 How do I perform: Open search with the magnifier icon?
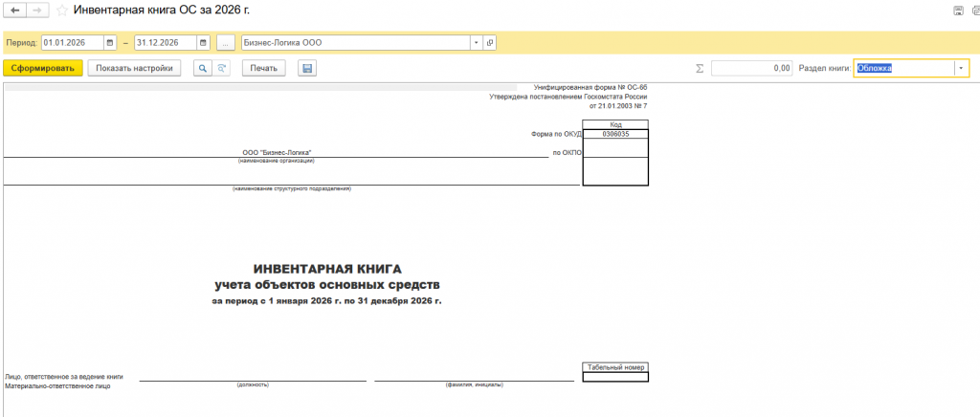coord(203,68)
